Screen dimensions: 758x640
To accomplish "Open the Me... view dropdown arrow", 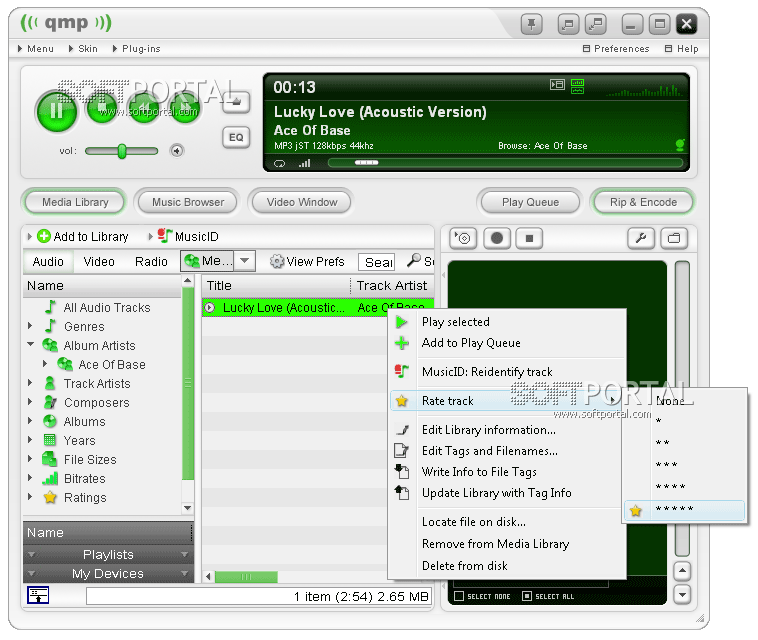I will [x=245, y=261].
